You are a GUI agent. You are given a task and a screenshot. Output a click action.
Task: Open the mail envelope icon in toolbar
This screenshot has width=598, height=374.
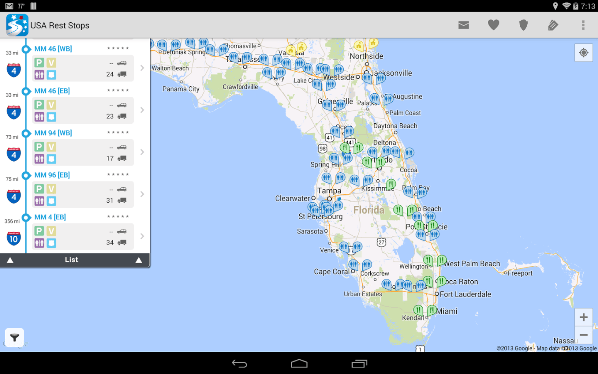[463, 25]
